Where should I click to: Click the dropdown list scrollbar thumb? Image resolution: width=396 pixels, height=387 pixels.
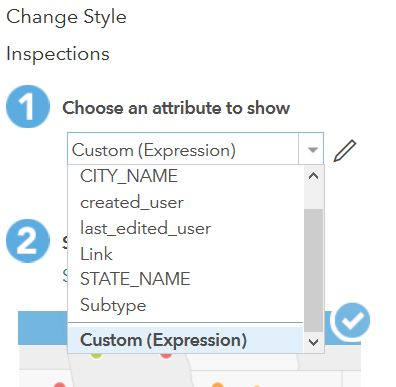313,270
